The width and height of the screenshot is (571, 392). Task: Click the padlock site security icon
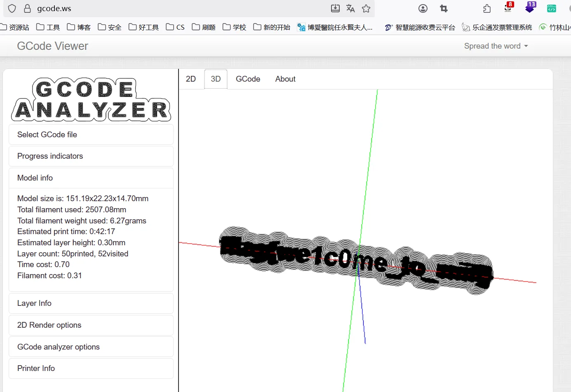pyautogui.click(x=27, y=9)
